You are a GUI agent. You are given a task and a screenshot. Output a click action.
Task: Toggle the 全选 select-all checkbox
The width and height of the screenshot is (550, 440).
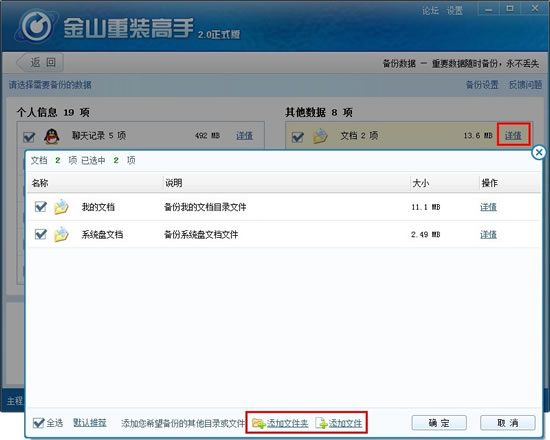click(x=38, y=423)
